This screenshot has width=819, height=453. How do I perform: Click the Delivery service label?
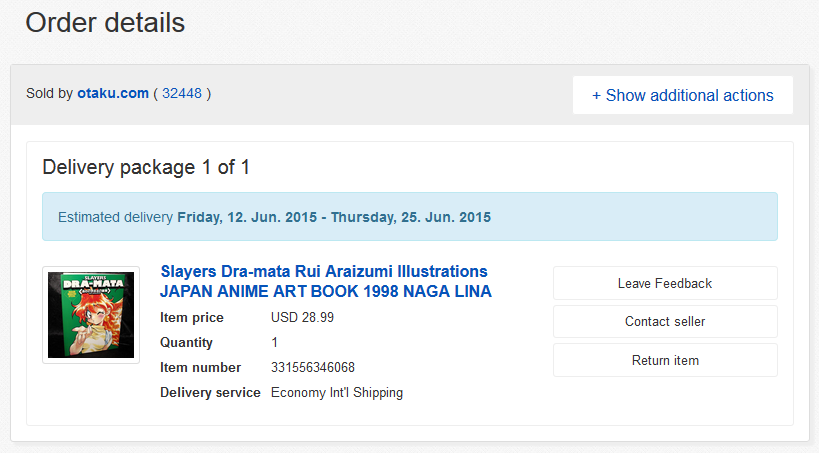(210, 393)
